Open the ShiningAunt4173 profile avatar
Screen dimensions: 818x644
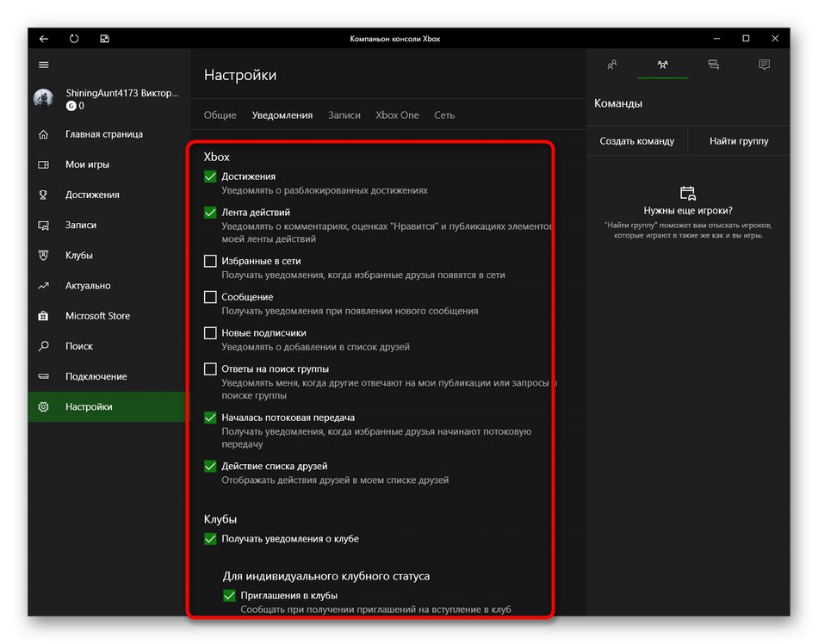(x=43, y=98)
